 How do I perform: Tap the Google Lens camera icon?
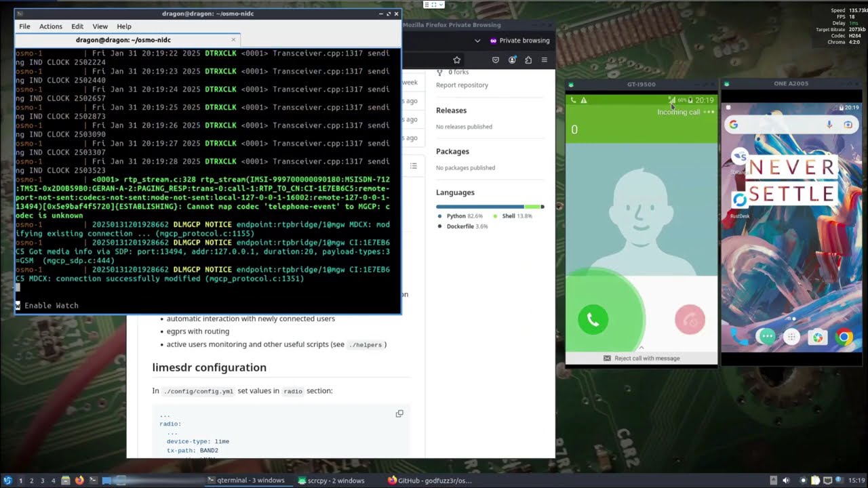(848, 125)
